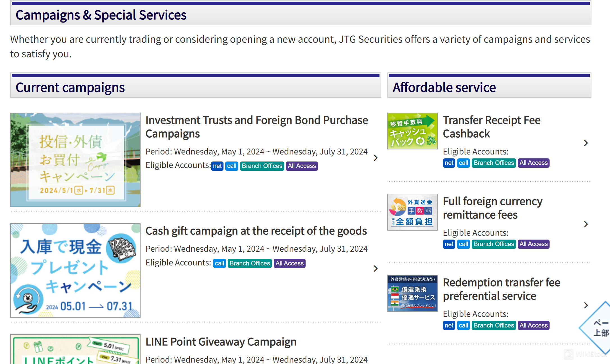Image resolution: width=610 pixels, height=364 pixels.
Task: Open the cash gift campaign banner image
Action: (75, 270)
